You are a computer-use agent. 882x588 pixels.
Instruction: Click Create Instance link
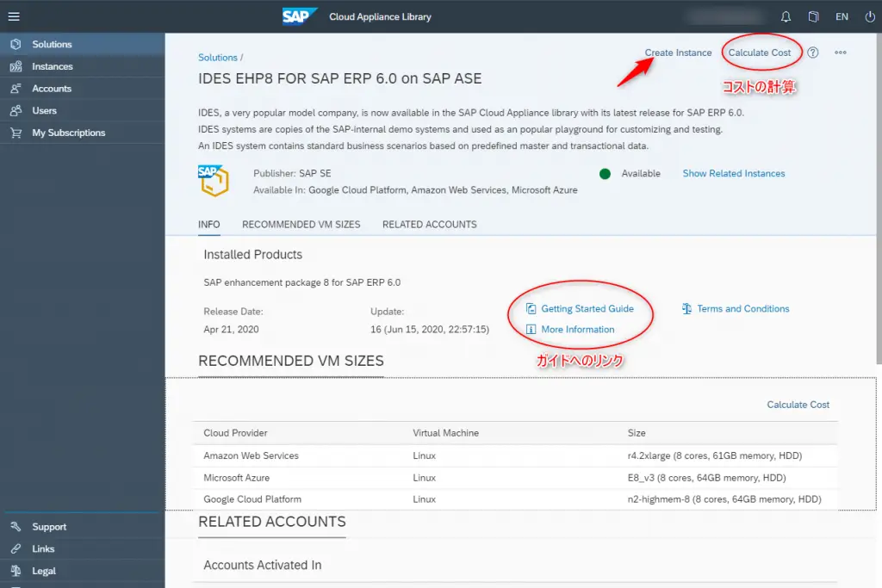click(x=678, y=53)
